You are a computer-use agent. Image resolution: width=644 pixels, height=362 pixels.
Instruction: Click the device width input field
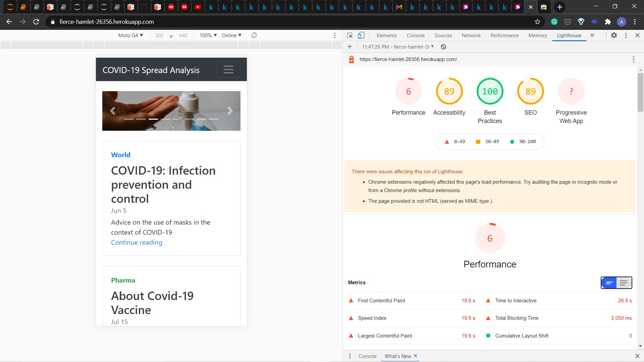point(159,36)
